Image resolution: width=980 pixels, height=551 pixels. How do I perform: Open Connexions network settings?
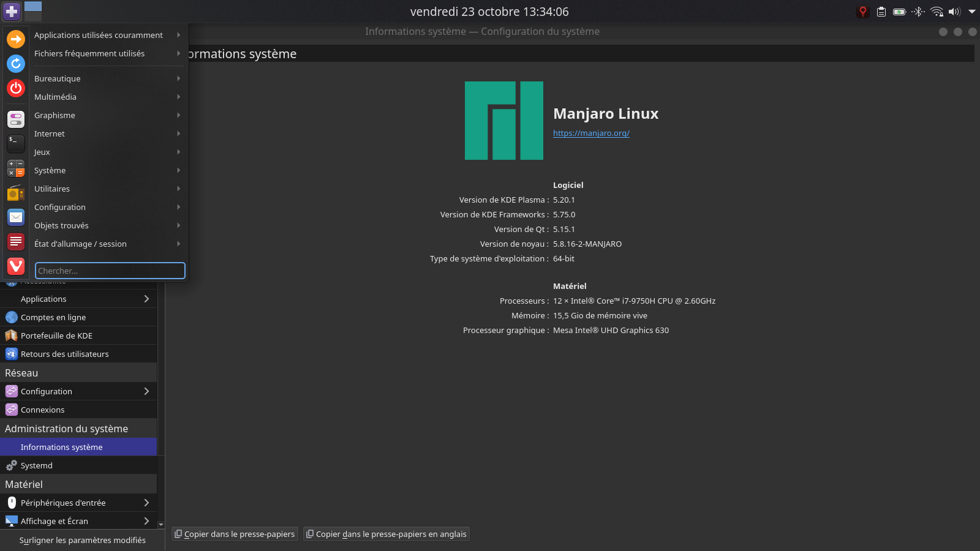(x=78, y=410)
